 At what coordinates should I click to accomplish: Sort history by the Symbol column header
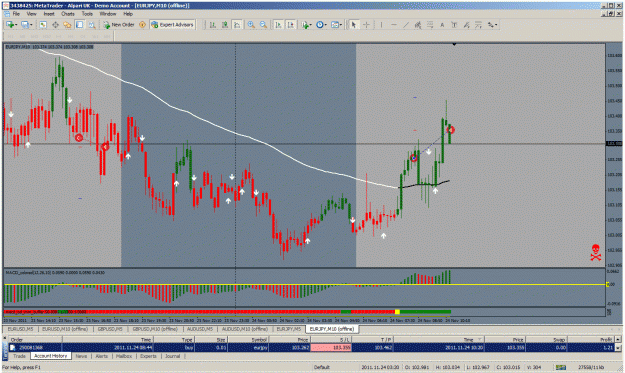tap(248, 340)
